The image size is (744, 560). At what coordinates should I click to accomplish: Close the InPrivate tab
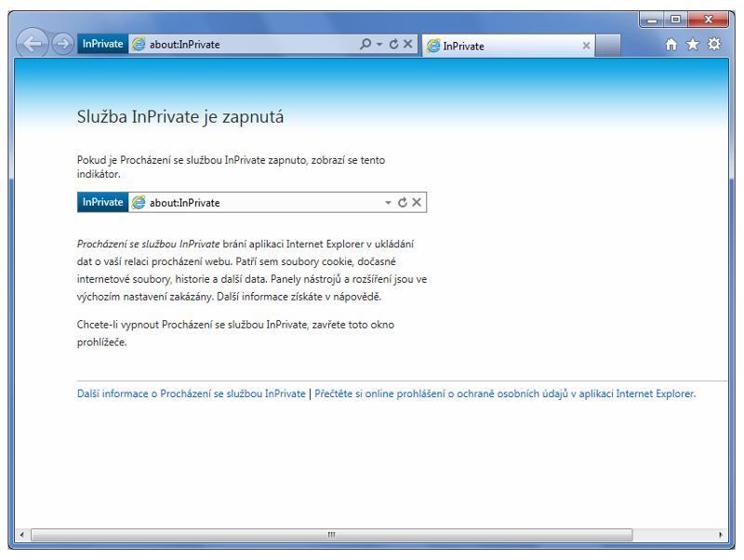[x=586, y=46]
